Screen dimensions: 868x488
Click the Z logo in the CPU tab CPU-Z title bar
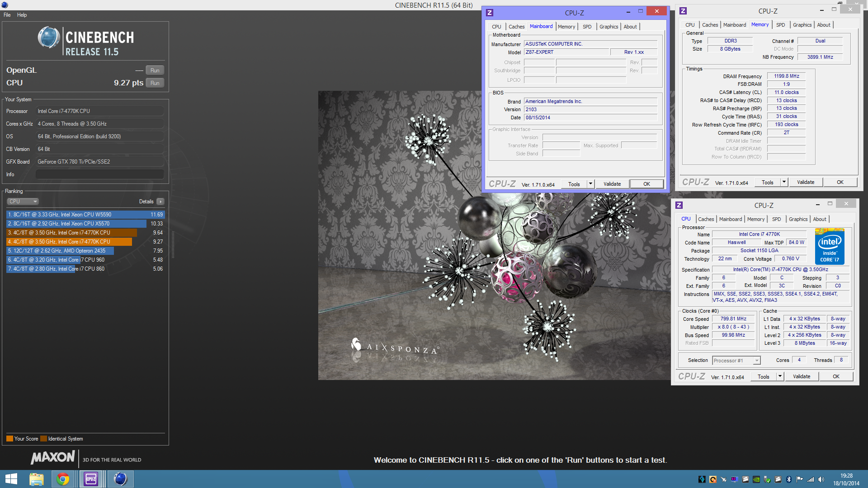(x=679, y=205)
